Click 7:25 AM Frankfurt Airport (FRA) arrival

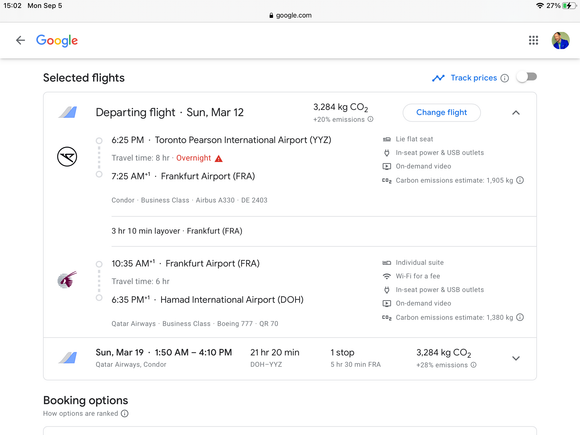pyautogui.click(x=183, y=176)
